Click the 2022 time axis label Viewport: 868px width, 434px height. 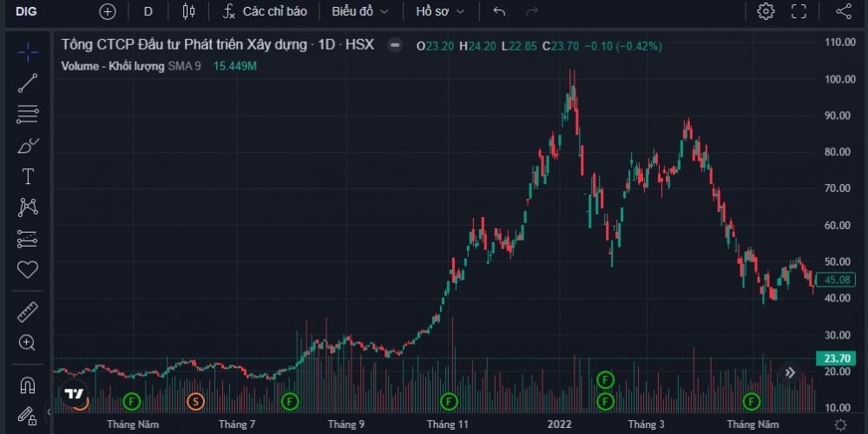click(x=559, y=424)
